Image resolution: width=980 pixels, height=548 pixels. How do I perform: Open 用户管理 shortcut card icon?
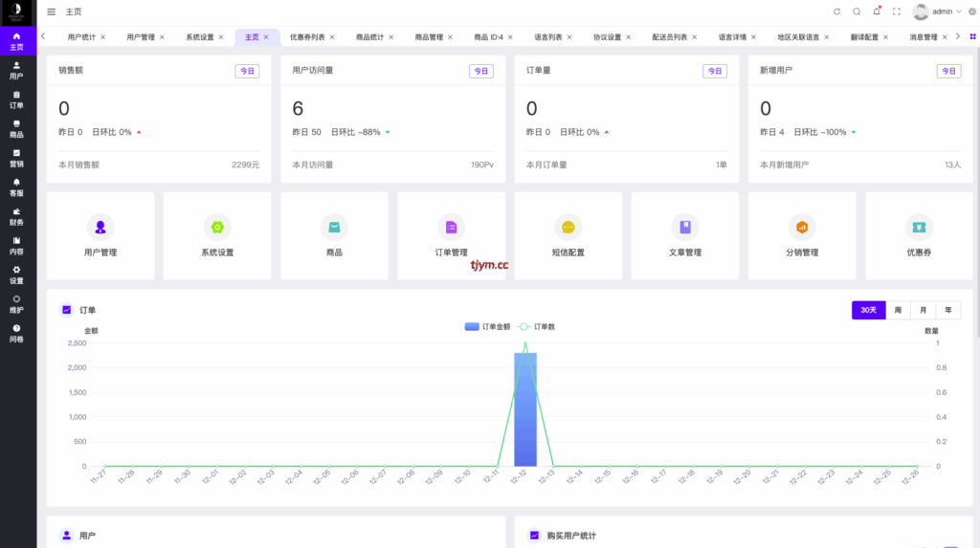coord(100,227)
